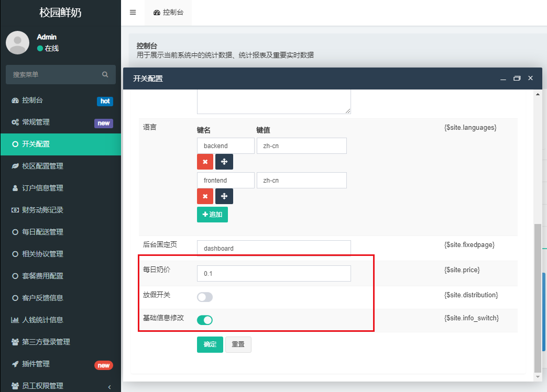Click the move handle for frontend row
This screenshot has height=392, width=547.
click(x=224, y=197)
